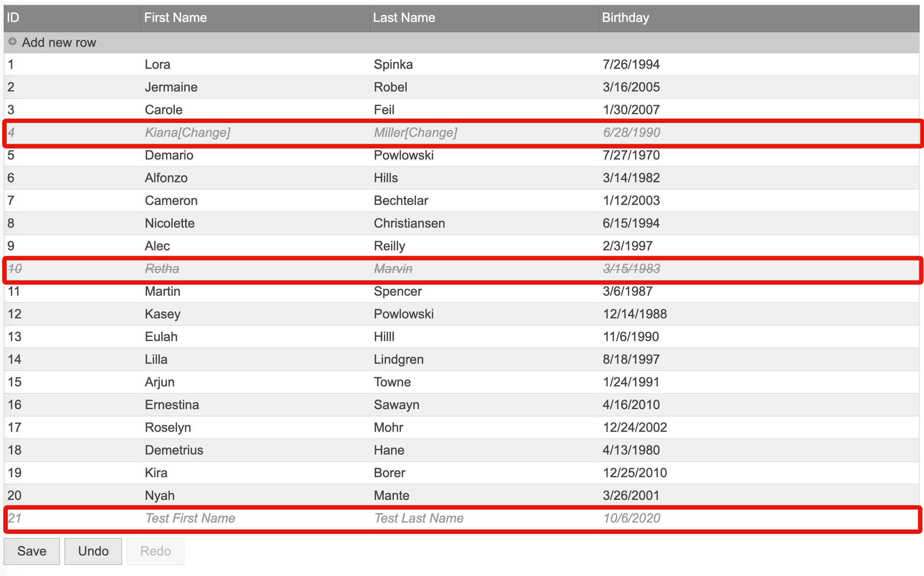Click the Test Last Name cell
This screenshot has width=924, height=576.
pos(419,518)
